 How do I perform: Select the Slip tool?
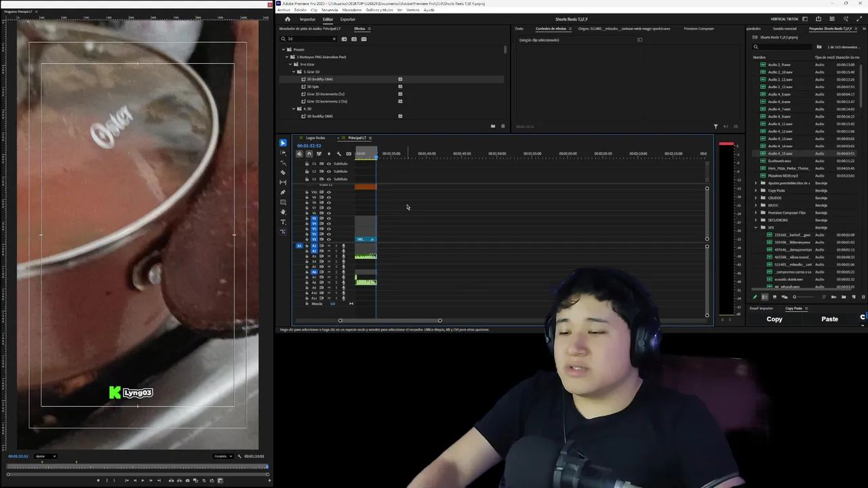pos(283,182)
